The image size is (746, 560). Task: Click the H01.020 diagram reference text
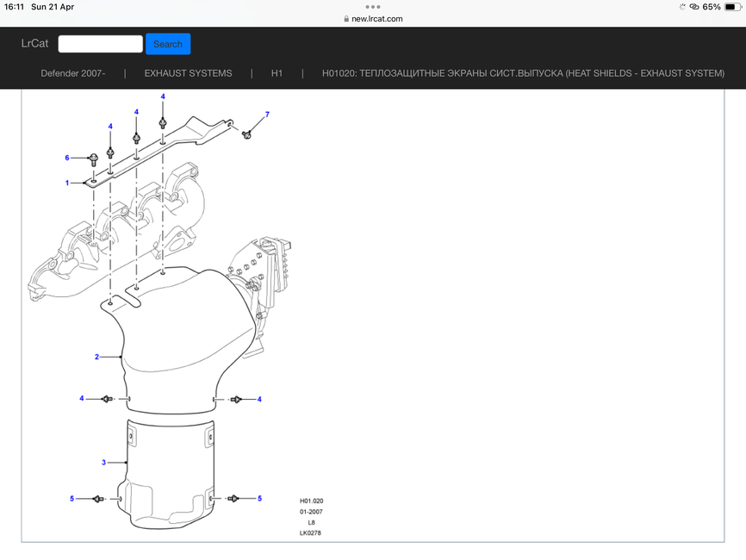pyautogui.click(x=311, y=501)
